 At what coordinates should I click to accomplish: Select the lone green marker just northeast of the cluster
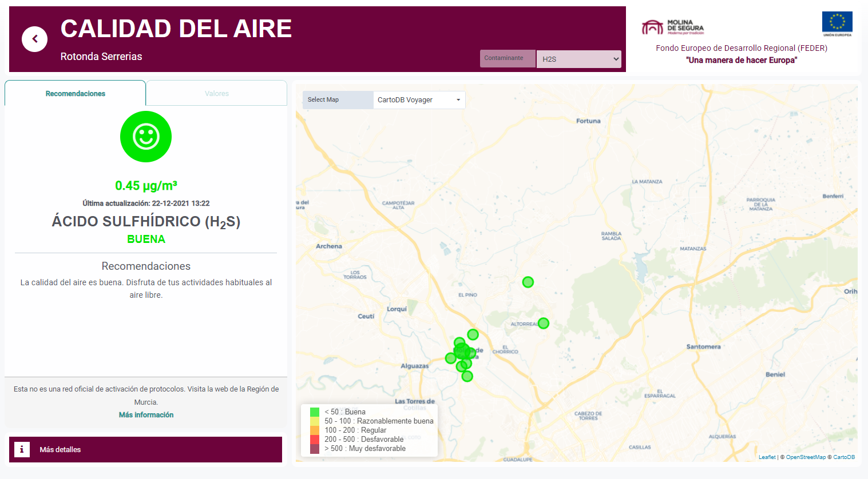[x=473, y=334]
